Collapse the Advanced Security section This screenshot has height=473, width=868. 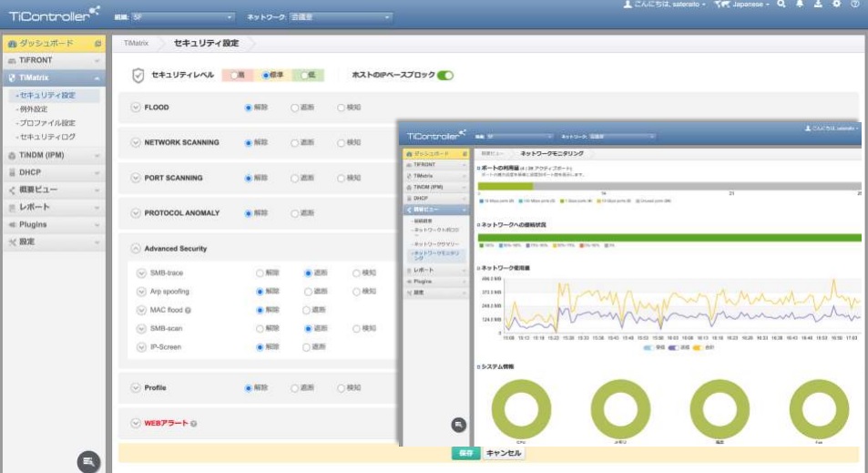point(136,249)
